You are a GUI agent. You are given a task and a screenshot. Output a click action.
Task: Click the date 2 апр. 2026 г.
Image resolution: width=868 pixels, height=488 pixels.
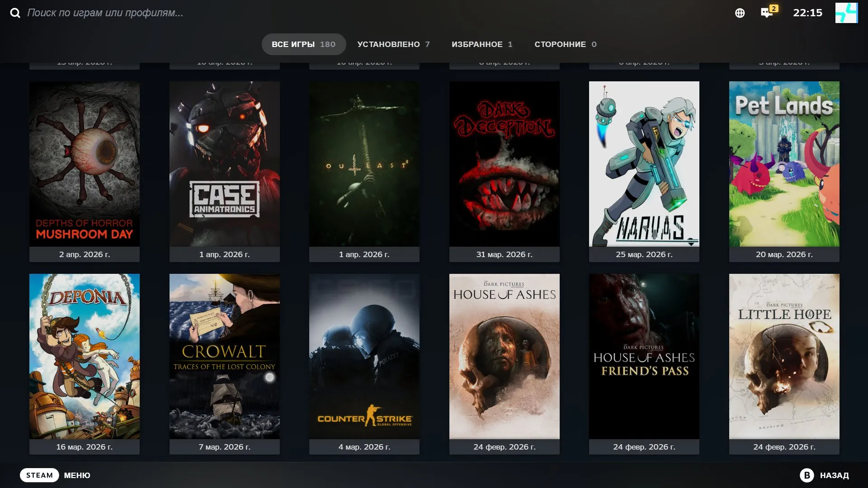85,254
